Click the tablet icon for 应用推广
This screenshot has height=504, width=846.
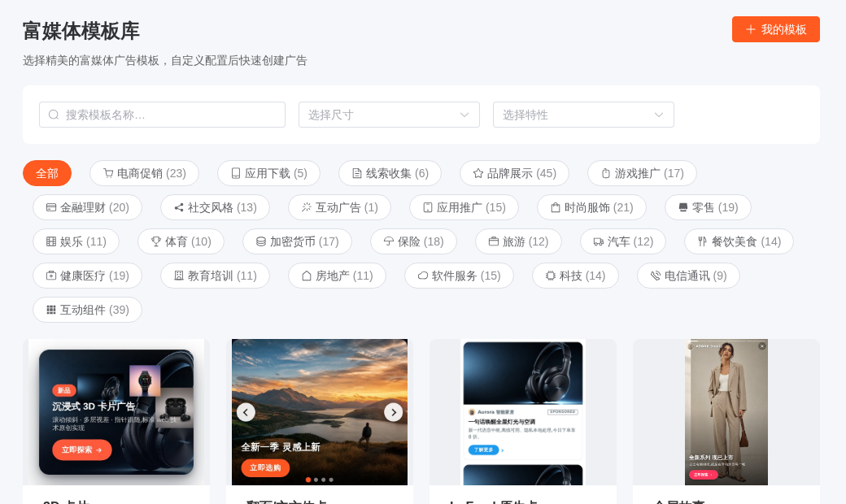(x=428, y=207)
